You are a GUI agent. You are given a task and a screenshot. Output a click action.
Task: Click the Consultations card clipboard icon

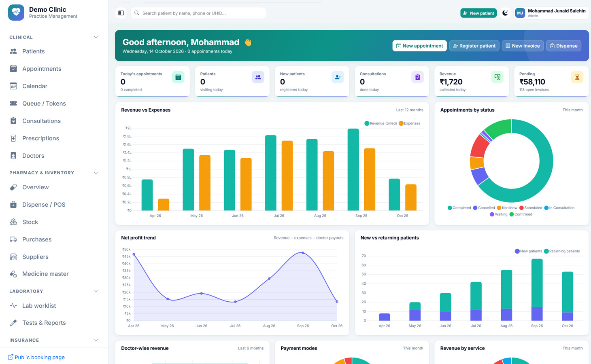tap(417, 77)
